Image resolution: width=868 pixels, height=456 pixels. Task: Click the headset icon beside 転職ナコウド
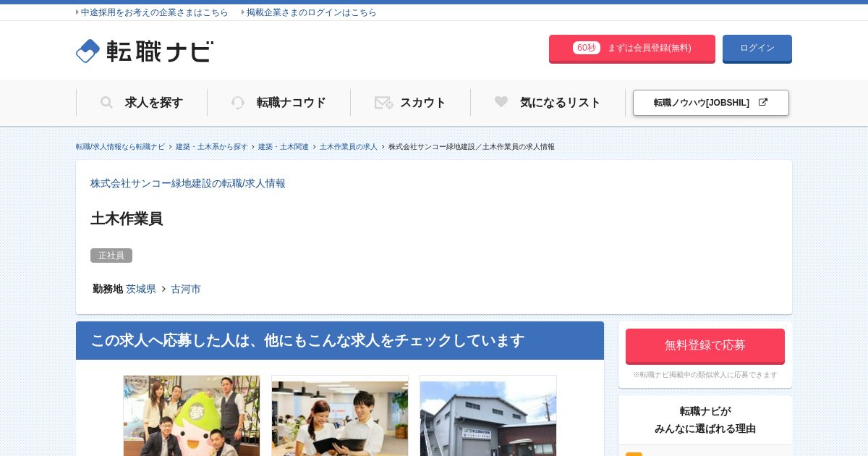coord(238,103)
